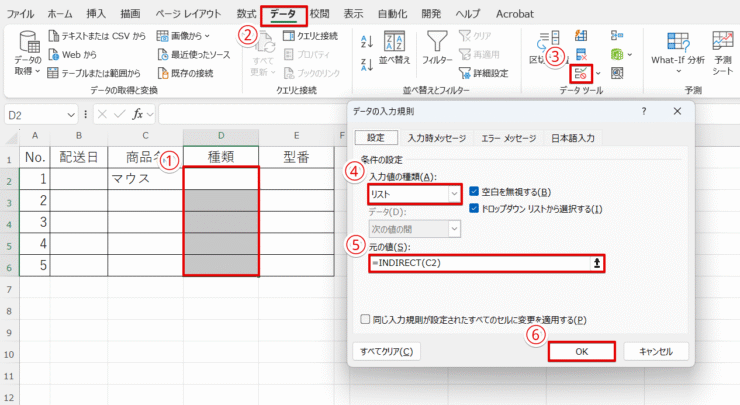740x405 pixels.
Task: Click Remove Duplicates icon in データ ツール
Action: 581,55
